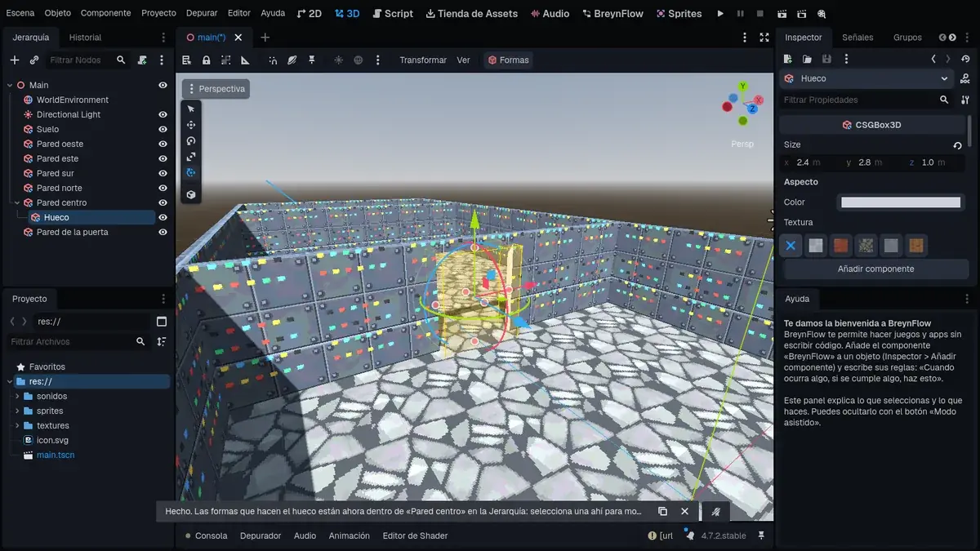Viewport: 980px width, 551px height.
Task: Select the move tool in viewport sidebar
Action: (191, 125)
